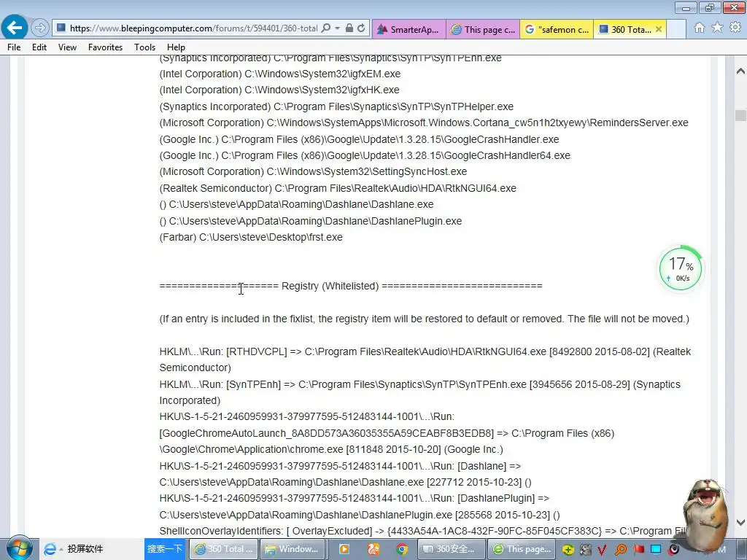Viewport: 747px width, 560px height.
Task: Switch to 'This page...' taskbar window
Action: click(522, 549)
